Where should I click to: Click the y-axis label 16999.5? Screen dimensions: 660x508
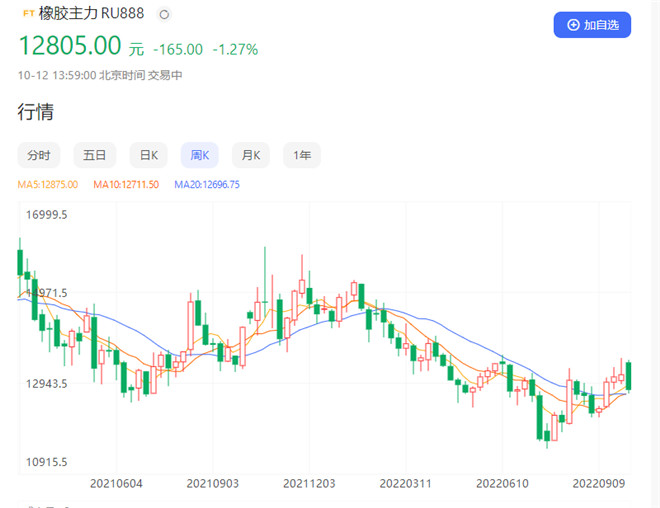click(x=46, y=215)
